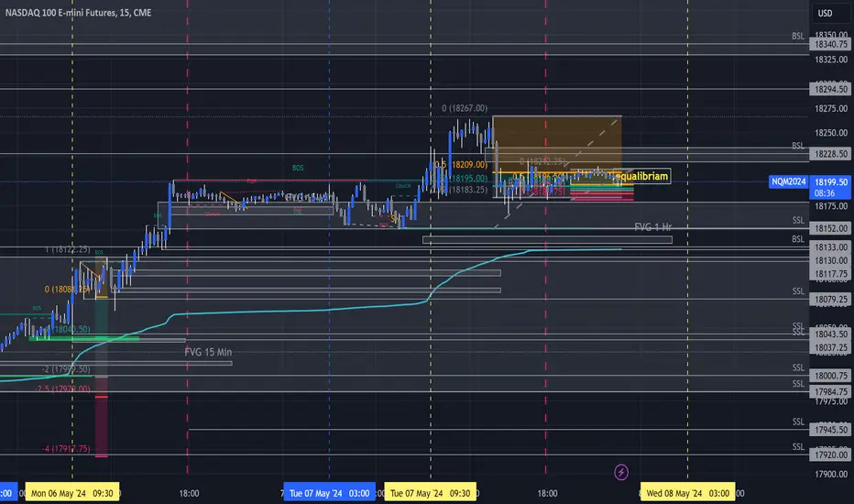Click the purple lightning bolt event icon

click(621, 472)
